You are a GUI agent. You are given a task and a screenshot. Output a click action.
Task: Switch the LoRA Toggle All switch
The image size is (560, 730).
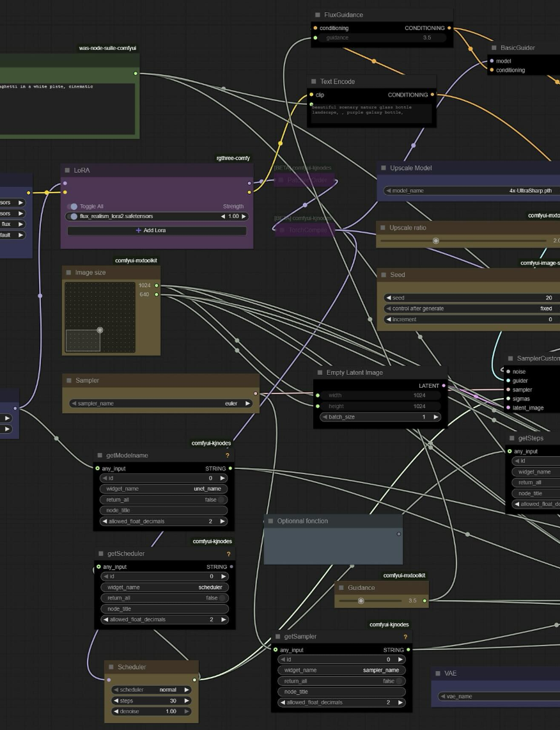coord(74,207)
